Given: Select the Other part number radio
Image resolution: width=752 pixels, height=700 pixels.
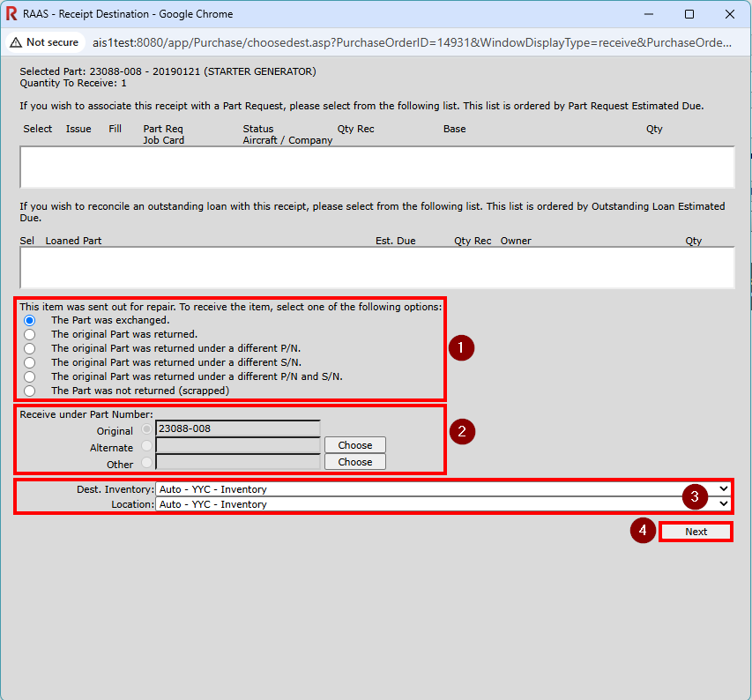Looking at the screenshot, I should [x=146, y=463].
